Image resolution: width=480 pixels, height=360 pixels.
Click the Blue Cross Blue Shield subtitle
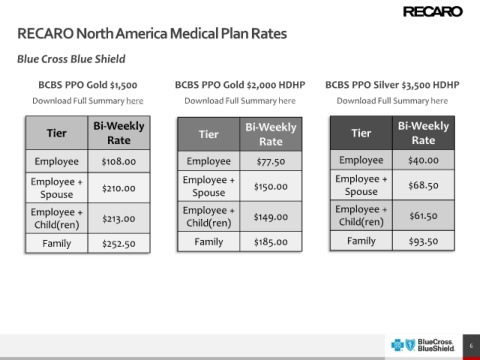click(x=71, y=59)
